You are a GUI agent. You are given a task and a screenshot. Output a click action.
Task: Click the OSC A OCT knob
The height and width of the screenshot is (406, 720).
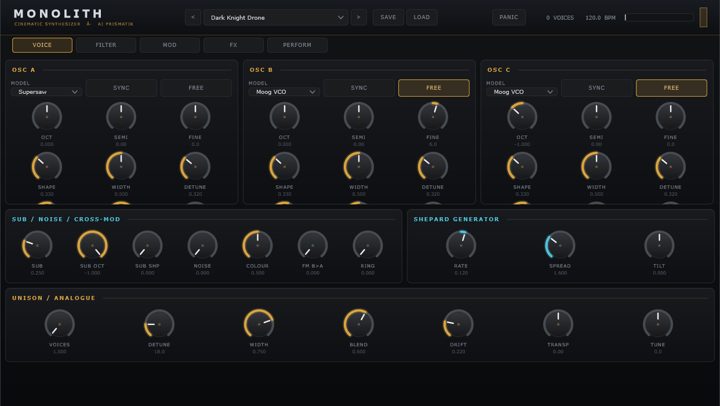point(47,117)
